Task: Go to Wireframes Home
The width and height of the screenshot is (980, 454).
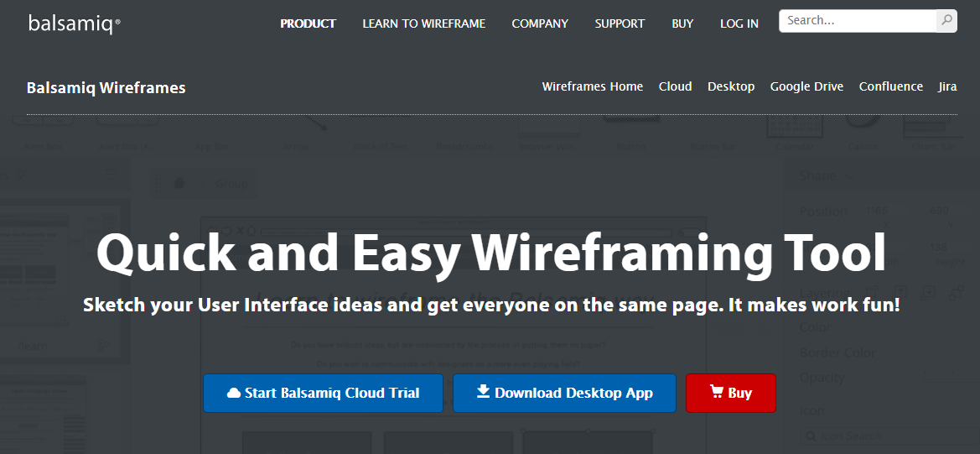Action: click(x=593, y=87)
